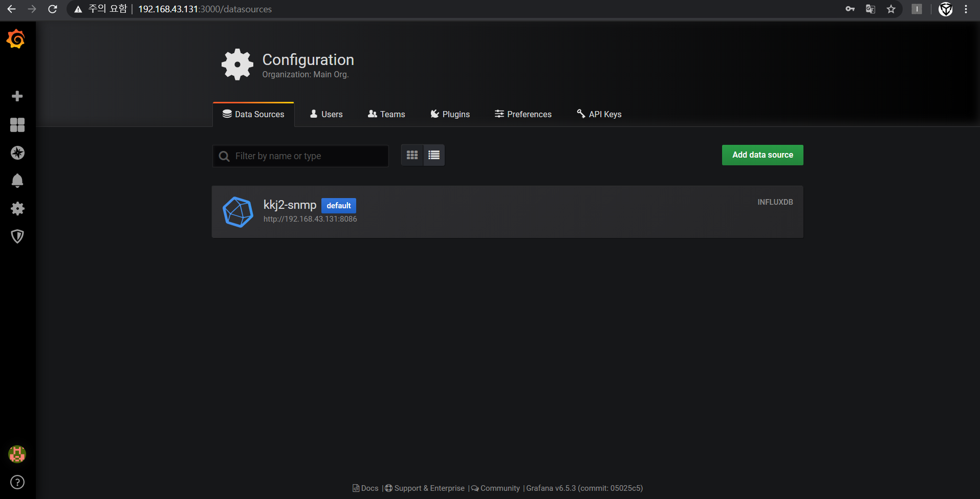Click the search magnifier icon in filter
Viewport: 980px width, 499px height.
pyautogui.click(x=224, y=156)
